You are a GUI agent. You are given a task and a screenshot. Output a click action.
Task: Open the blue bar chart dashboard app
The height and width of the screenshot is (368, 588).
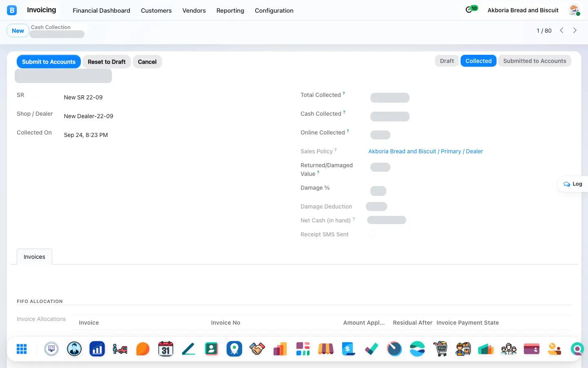pyautogui.click(x=97, y=349)
